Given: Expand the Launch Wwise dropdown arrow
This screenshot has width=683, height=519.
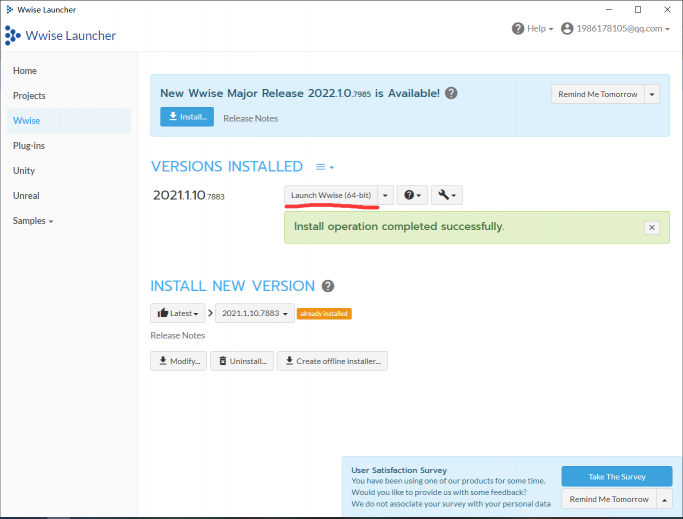Looking at the screenshot, I should coord(386,195).
